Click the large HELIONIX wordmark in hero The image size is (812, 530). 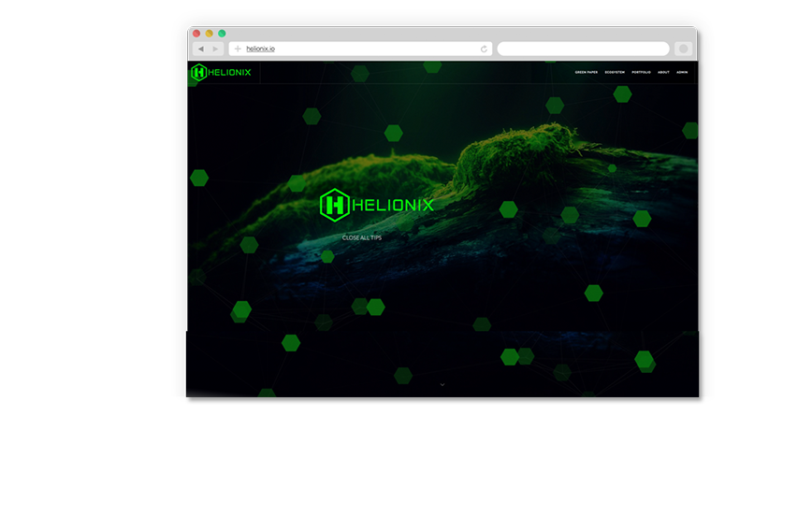[393, 205]
